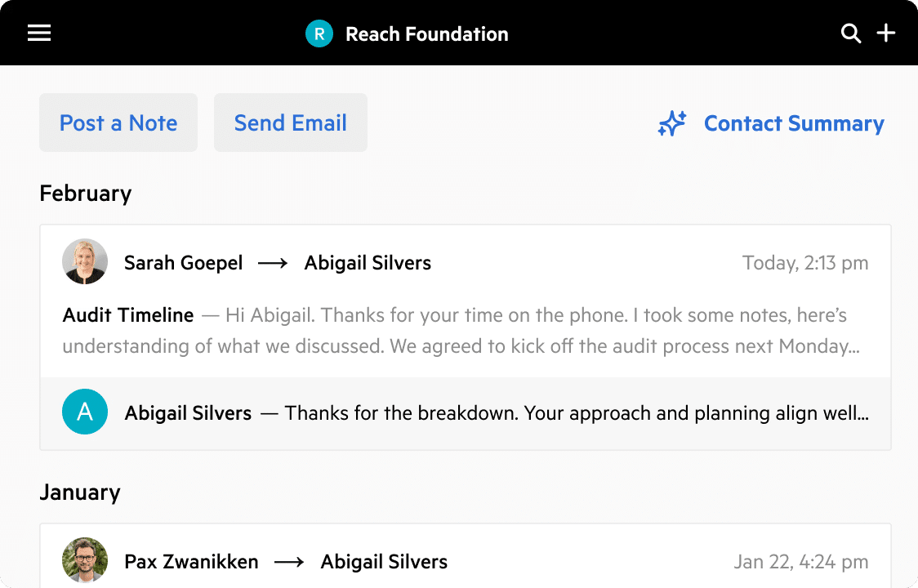Select the January section header
The height and width of the screenshot is (588, 918).
[x=79, y=492]
